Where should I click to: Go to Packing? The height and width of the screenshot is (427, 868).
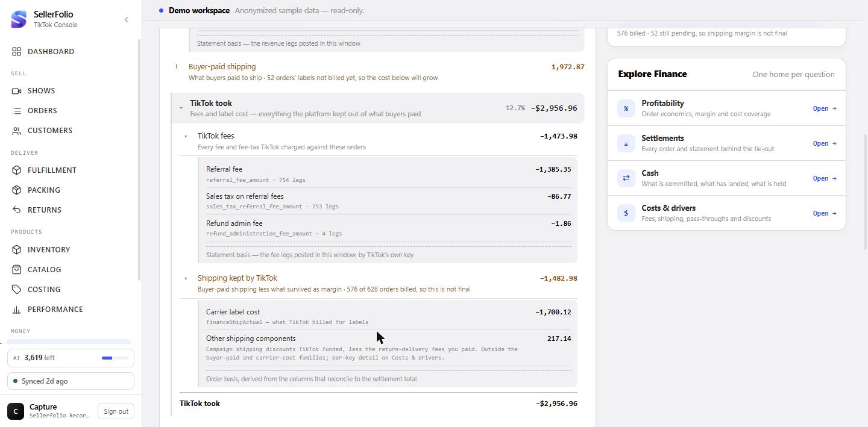71,190
